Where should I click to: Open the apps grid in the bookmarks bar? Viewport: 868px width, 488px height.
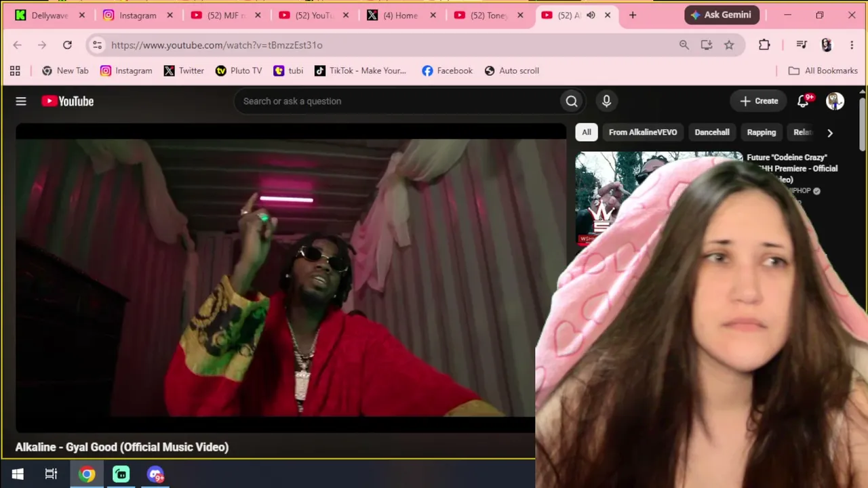pyautogui.click(x=15, y=70)
